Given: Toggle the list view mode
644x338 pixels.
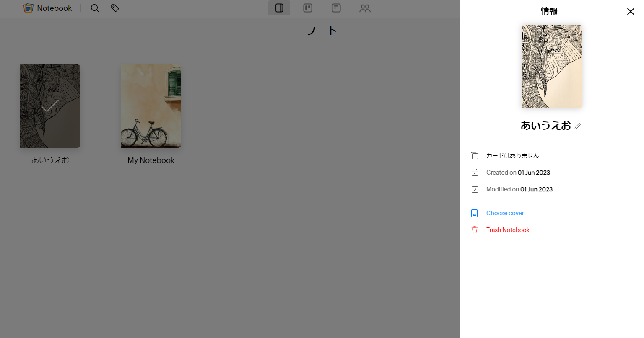Looking at the screenshot, I should click(336, 8).
